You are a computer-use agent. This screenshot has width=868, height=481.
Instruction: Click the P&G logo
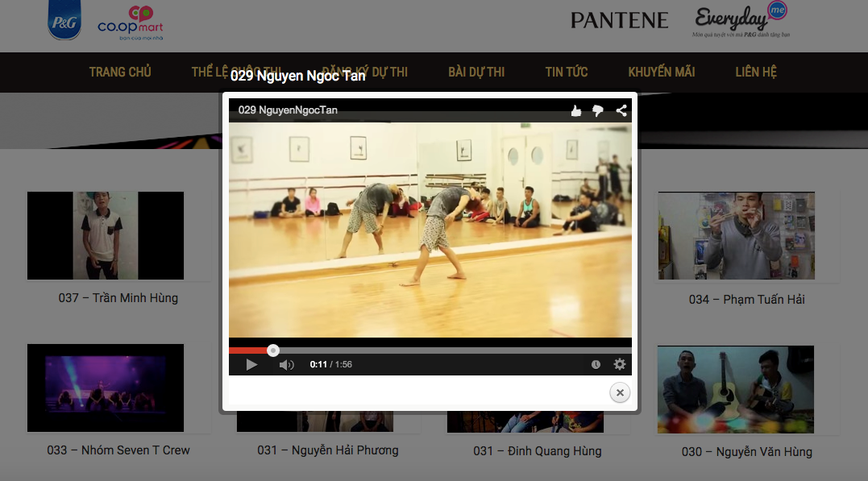[64, 22]
